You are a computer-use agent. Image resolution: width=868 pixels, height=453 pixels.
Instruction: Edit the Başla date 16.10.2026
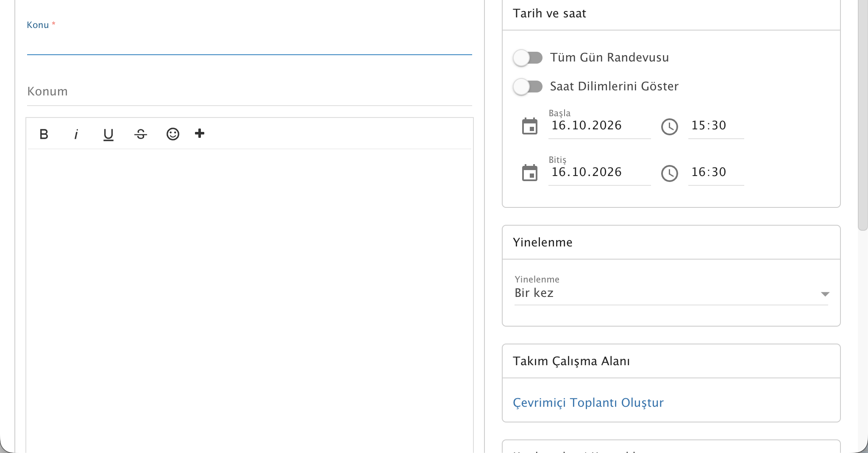[599, 126]
